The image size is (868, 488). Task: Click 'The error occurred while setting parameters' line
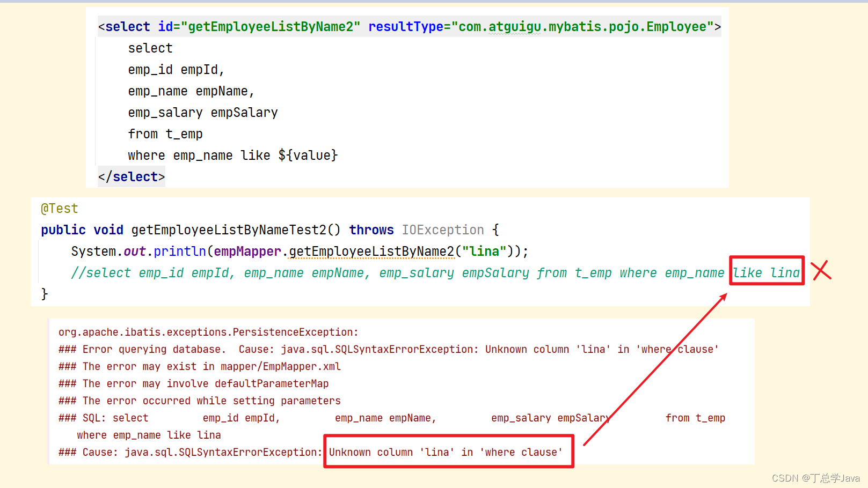211,401
